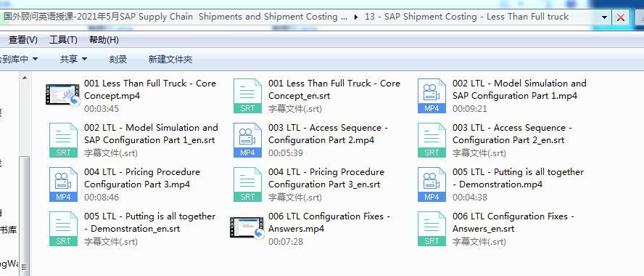
Task: Click the 刻录 toolbar button
Action: [x=118, y=60]
